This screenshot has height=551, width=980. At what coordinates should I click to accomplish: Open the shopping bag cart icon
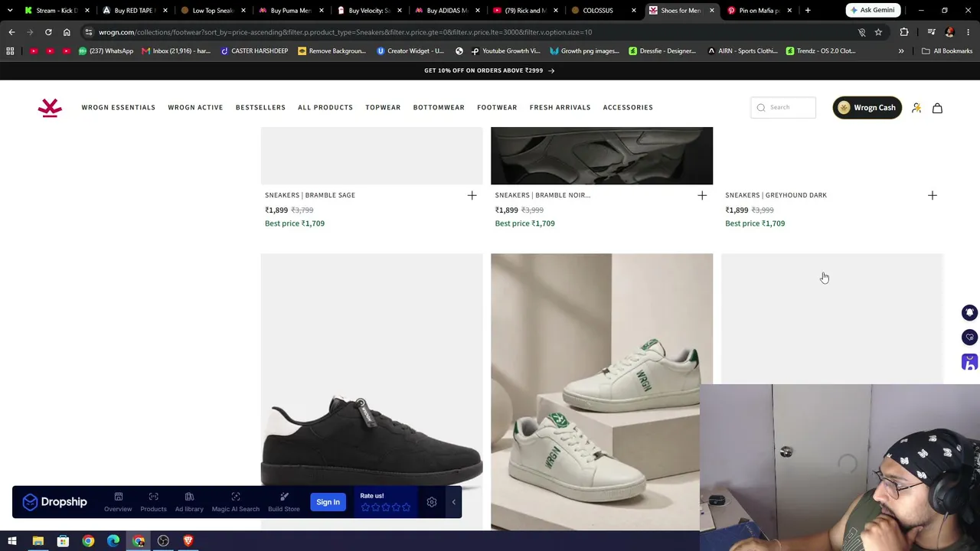tap(937, 108)
